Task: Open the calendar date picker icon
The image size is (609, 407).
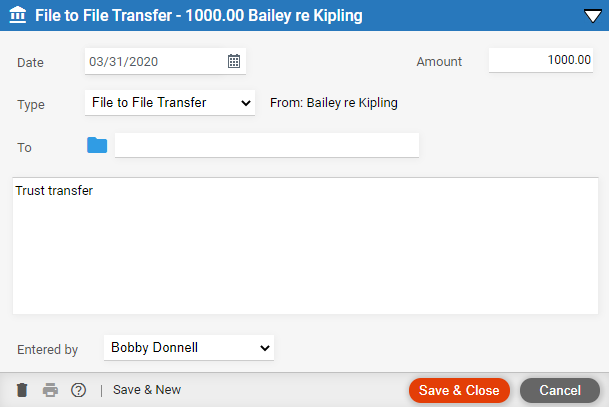Action: [234, 61]
